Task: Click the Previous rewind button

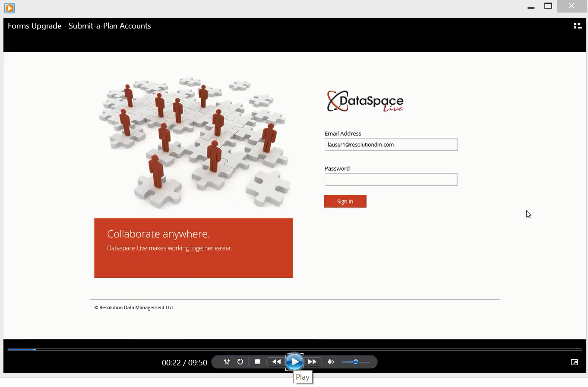Action: (x=276, y=362)
